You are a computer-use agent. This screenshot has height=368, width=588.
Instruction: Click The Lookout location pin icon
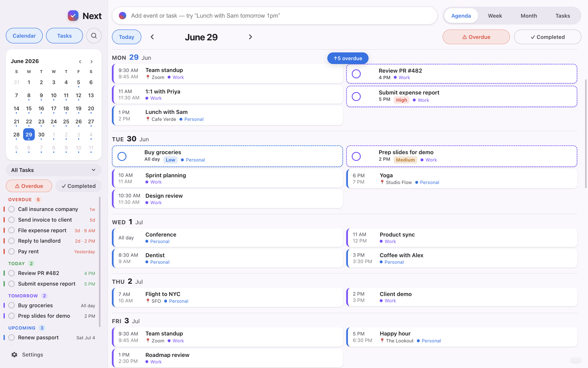(x=382, y=341)
